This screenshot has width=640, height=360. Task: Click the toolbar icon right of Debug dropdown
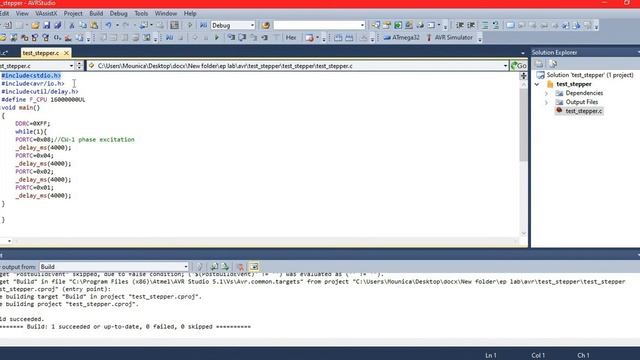click(x=265, y=25)
